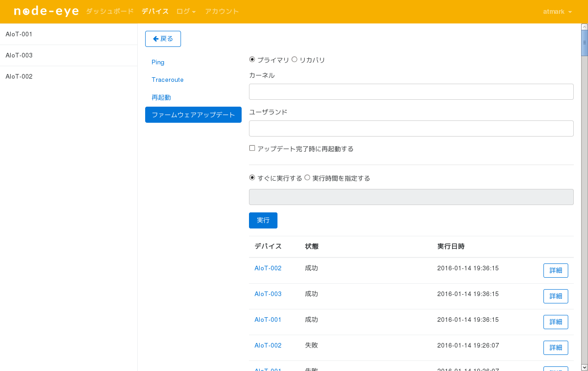Click 詳細 for AIoT-002 成功 row
588x371 pixels.
(x=556, y=270)
